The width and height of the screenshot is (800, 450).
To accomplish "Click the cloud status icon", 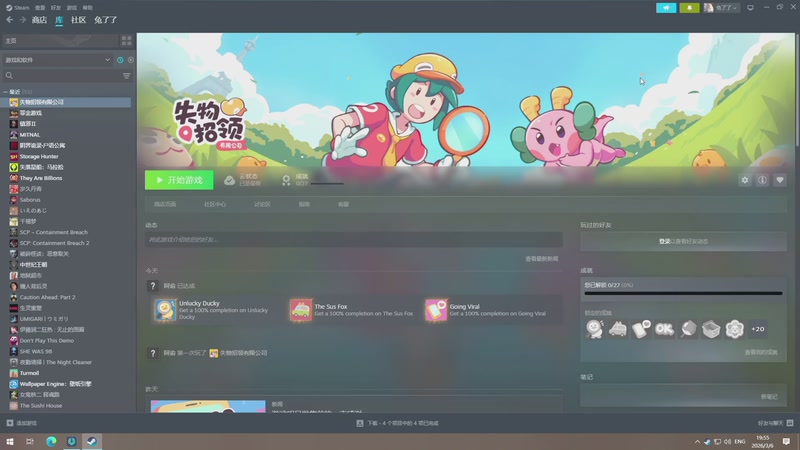I will (230, 180).
